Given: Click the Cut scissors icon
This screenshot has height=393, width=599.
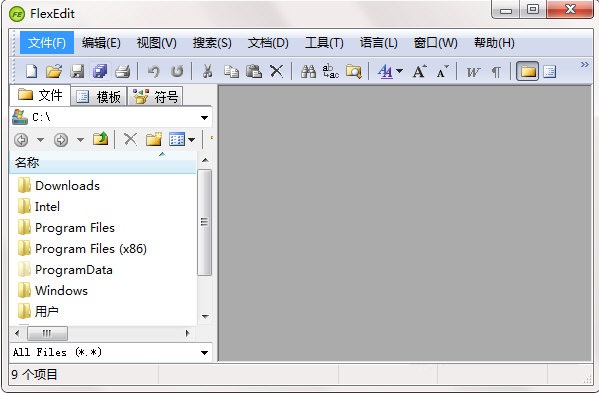Looking at the screenshot, I should [x=207, y=71].
